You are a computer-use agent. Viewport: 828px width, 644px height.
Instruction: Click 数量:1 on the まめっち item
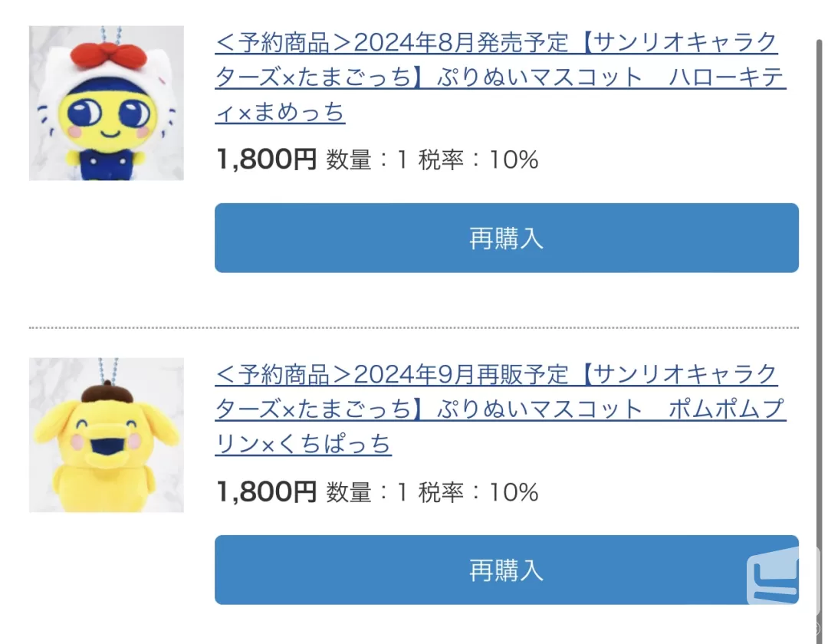pyautogui.click(x=367, y=159)
